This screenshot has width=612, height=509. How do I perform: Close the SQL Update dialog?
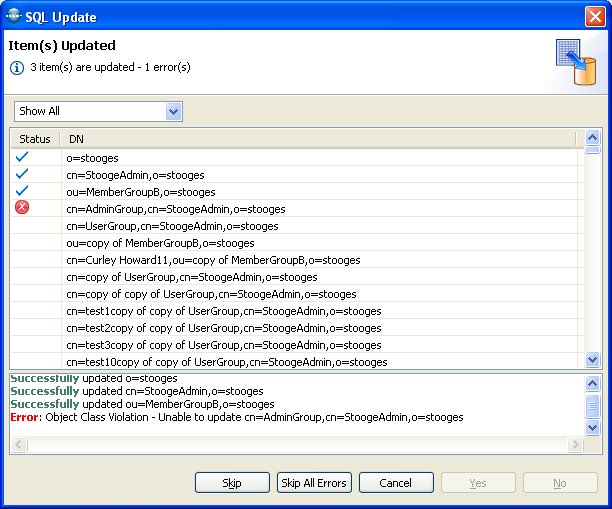594,16
